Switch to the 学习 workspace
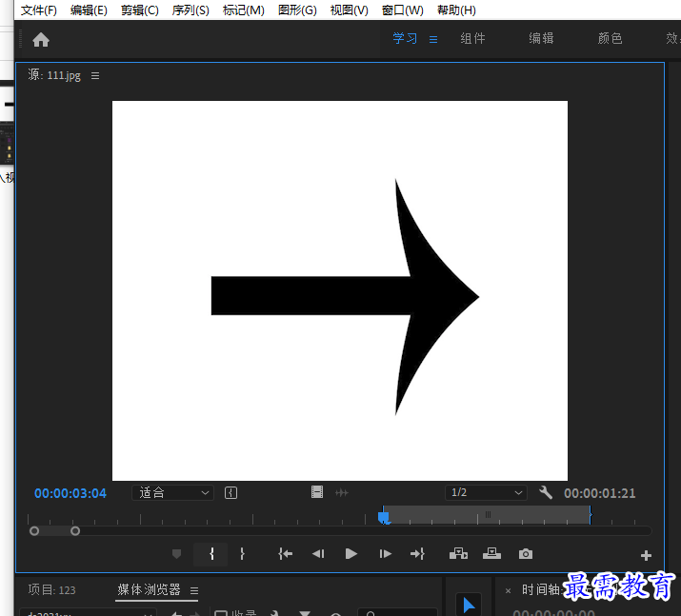Viewport: 681px width, 616px height. point(405,38)
